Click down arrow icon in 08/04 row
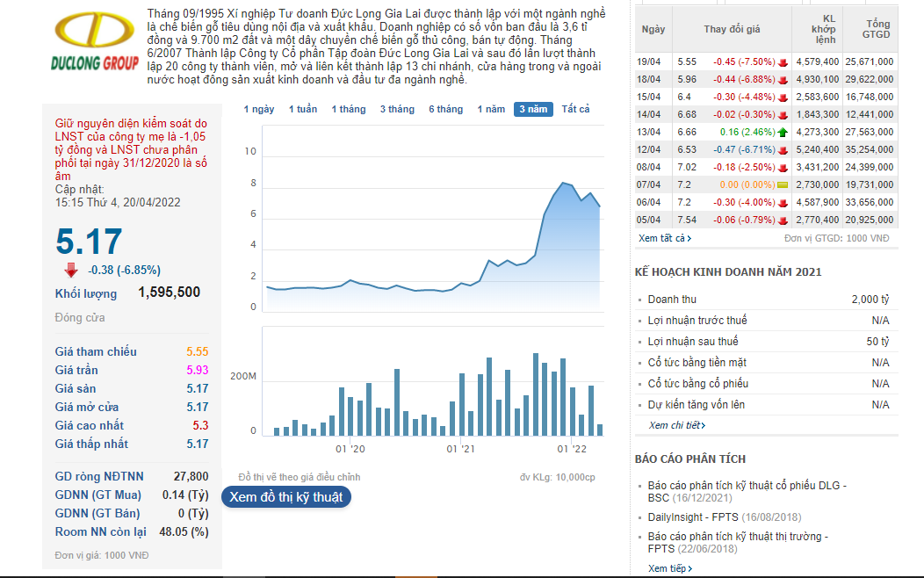 click(x=783, y=167)
